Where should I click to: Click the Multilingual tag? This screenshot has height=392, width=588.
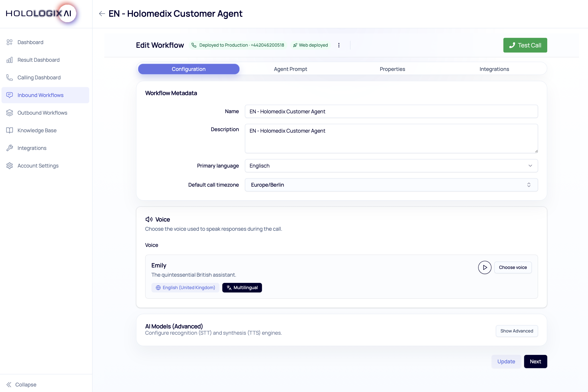click(x=242, y=288)
